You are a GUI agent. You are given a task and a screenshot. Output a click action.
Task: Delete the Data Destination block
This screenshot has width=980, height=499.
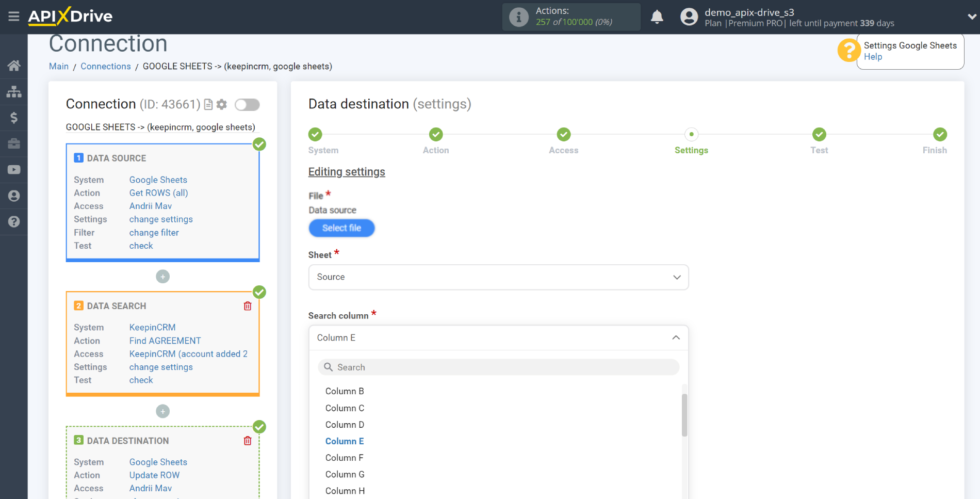[x=248, y=441]
